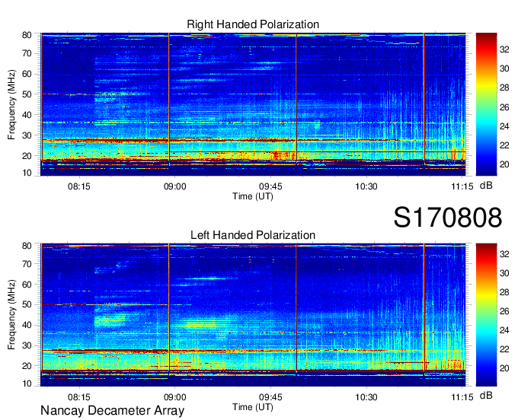Viewport: 518px width, 420px height.
Task: Click the 50 frequency tick in the top panel
Action: 27,94
